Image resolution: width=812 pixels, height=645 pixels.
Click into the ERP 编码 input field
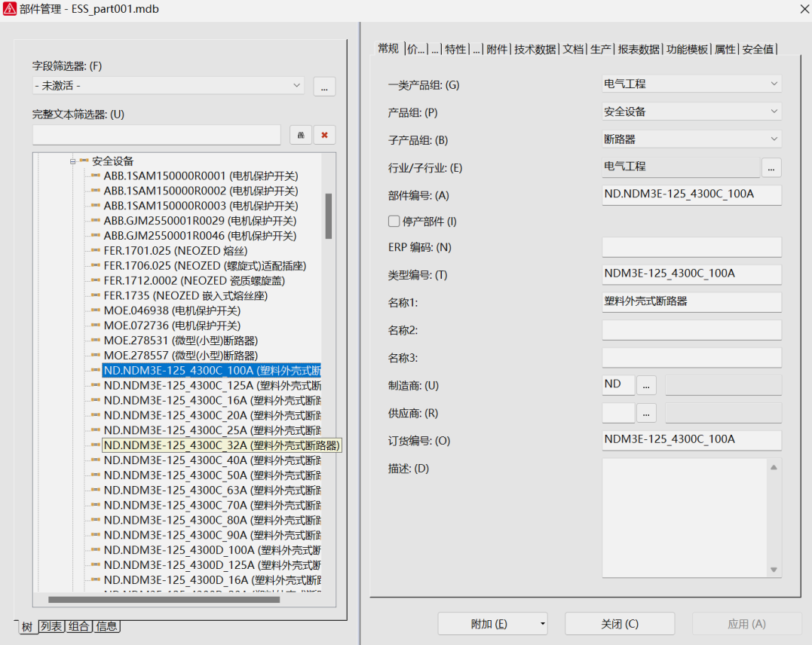[691, 247]
